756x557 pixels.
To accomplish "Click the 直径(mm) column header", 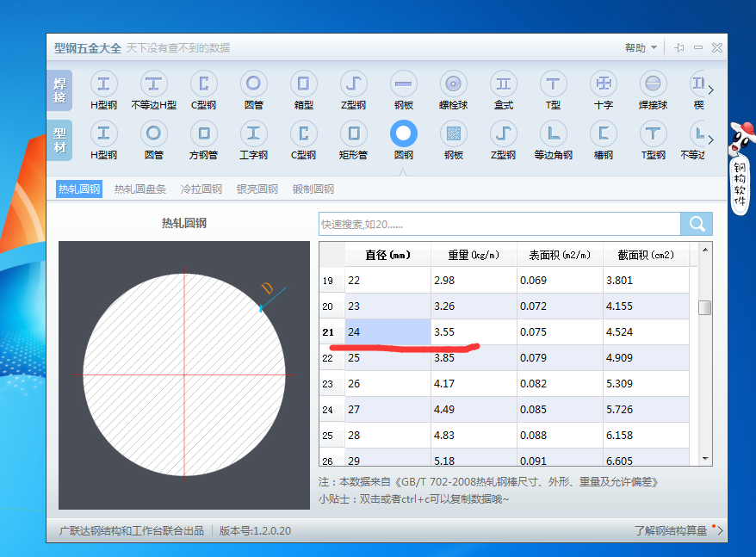I will coord(387,255).
